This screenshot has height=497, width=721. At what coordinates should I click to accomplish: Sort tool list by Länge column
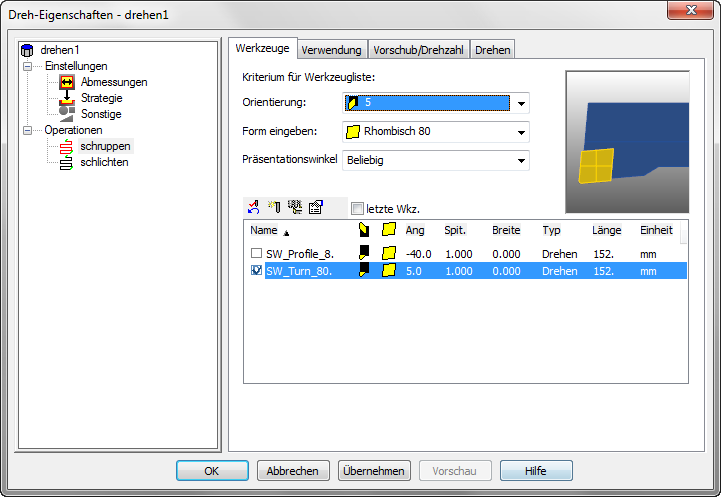pos(607,230)
